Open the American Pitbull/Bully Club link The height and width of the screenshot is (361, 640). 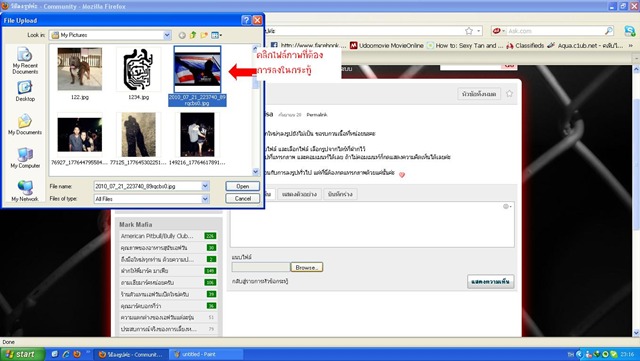click(x=157, y=236)
